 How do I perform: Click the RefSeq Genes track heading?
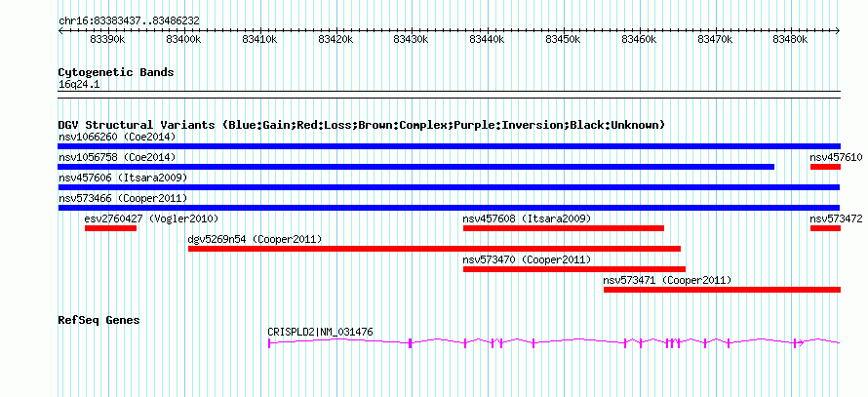(99, 320)
